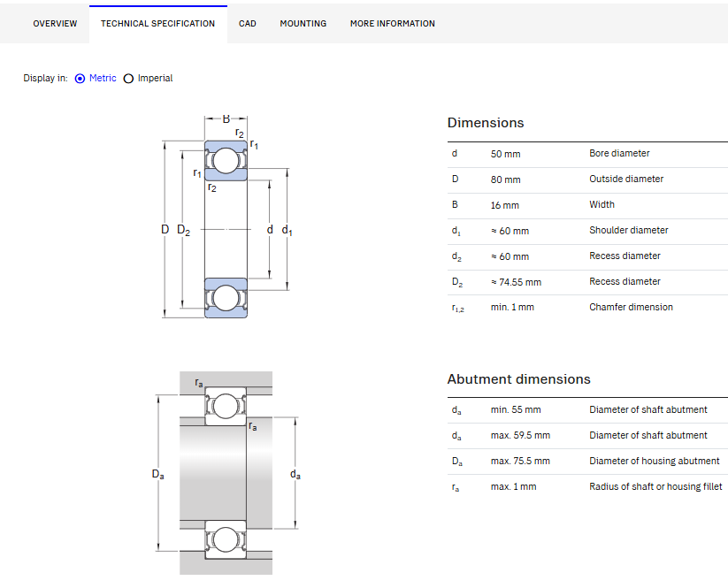The width and height of the screenshot is (728, 588).
Task: Click the min. 1 mm chamfer value
Action: (512, 307)
